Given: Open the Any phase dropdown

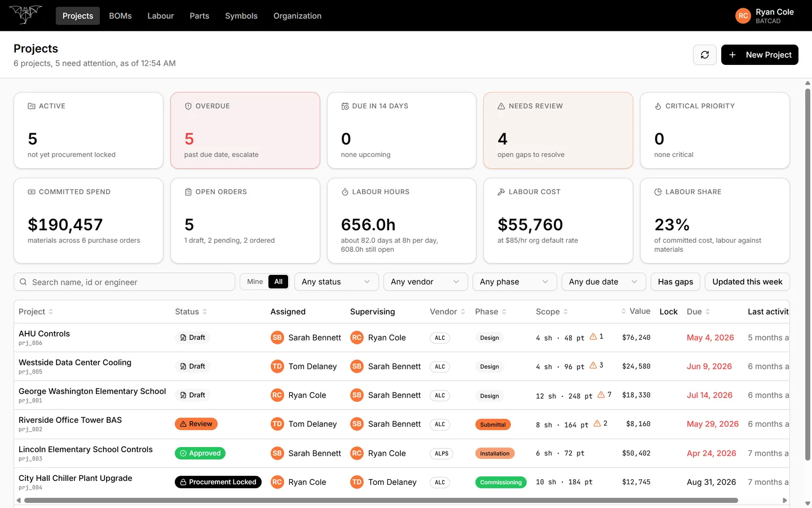Looking at the screenshot, I should pyautogui.click(x=514, y=282).
